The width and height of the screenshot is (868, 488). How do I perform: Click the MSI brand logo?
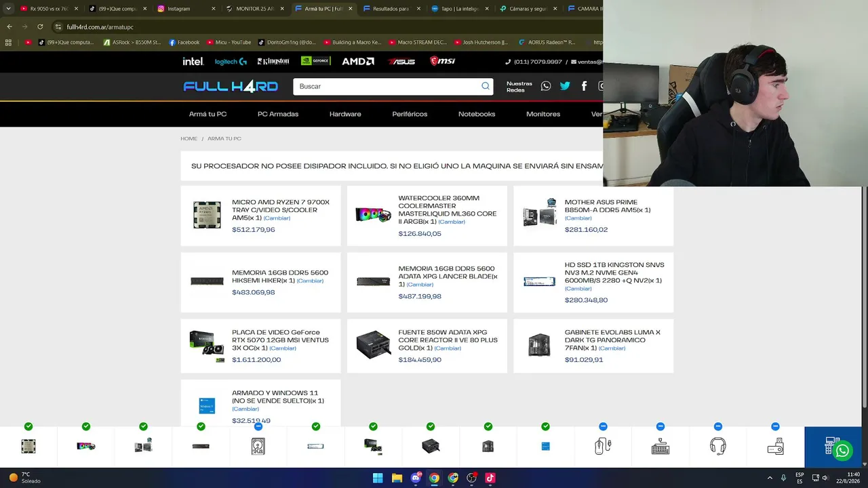click(443, 61)
